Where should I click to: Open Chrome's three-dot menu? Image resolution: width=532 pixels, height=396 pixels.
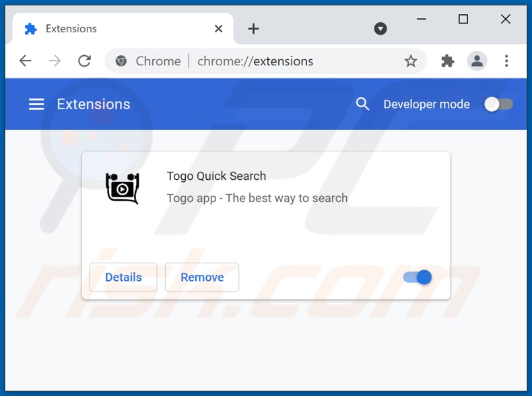tap(506, 61)
